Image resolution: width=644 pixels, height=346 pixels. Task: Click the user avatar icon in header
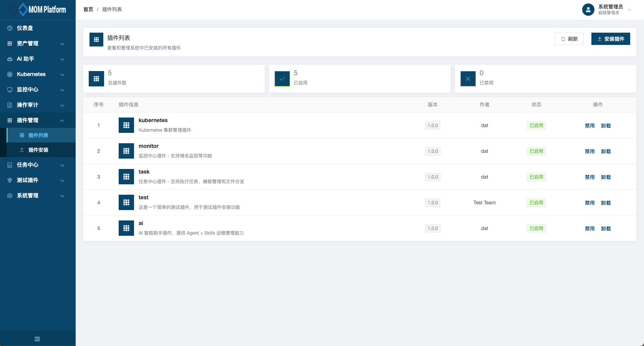click(588, 10)
